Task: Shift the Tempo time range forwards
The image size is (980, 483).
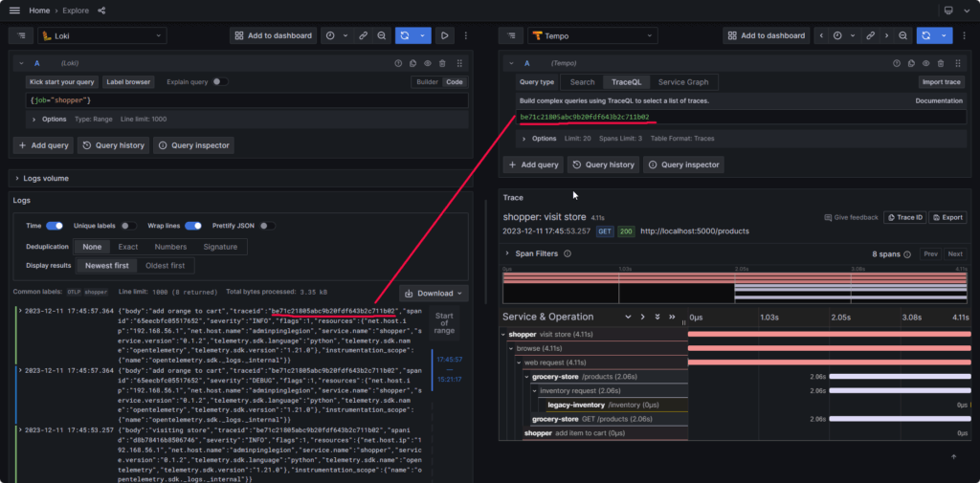Action: (886, 35)
